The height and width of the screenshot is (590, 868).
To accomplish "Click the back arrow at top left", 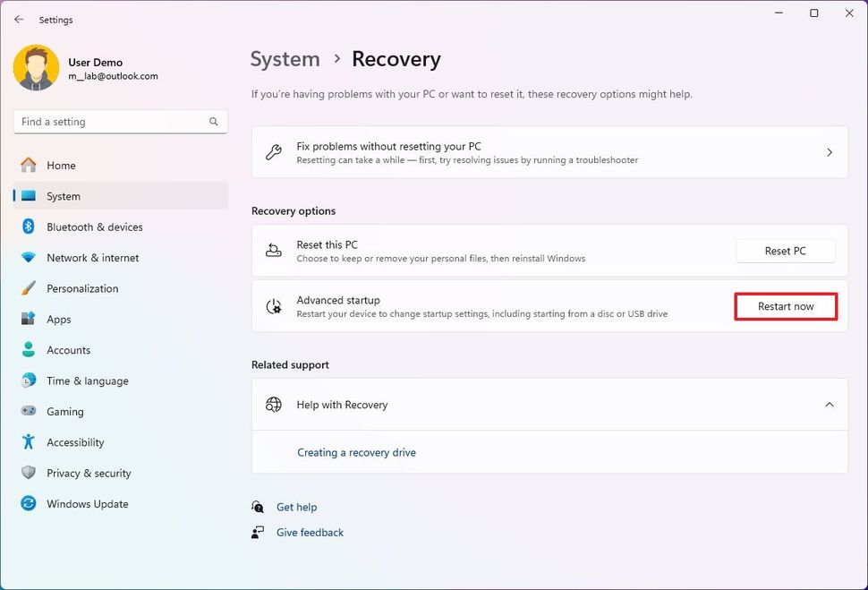I will (x=18, y=19).
